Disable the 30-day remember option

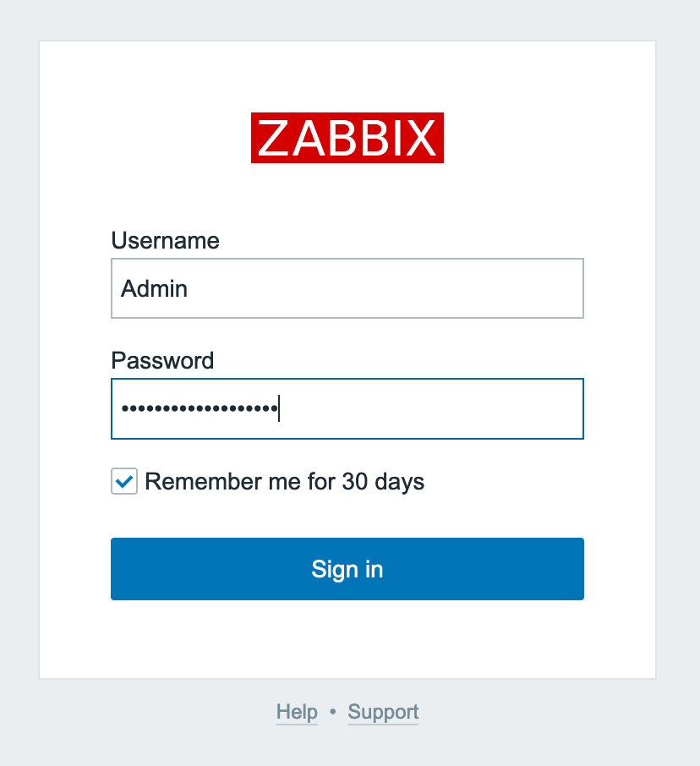123,481
